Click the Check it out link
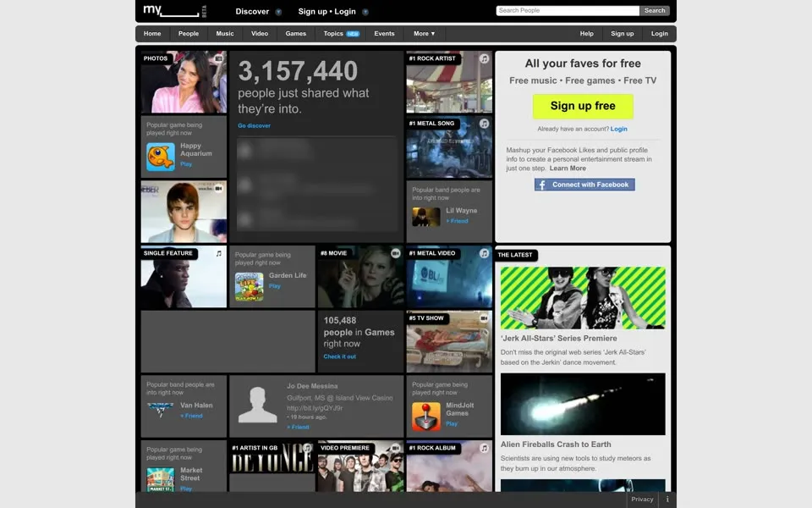 coord(340,356)
